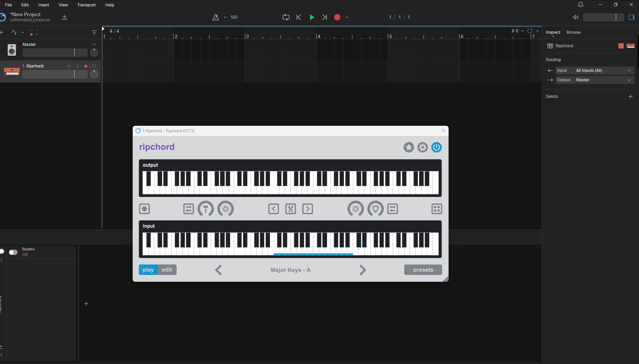Open the notifications bell icon
The image size is (639, 364).
[x=581, y=5]
